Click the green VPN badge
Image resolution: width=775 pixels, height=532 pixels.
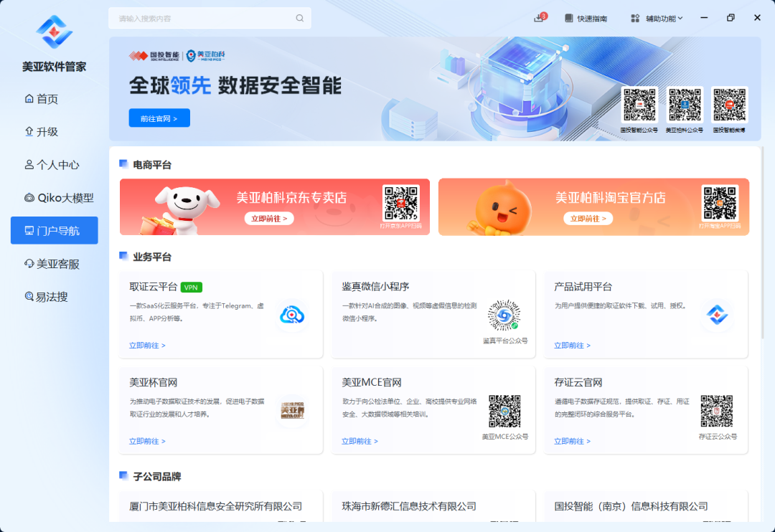click(x=192, y=287)
